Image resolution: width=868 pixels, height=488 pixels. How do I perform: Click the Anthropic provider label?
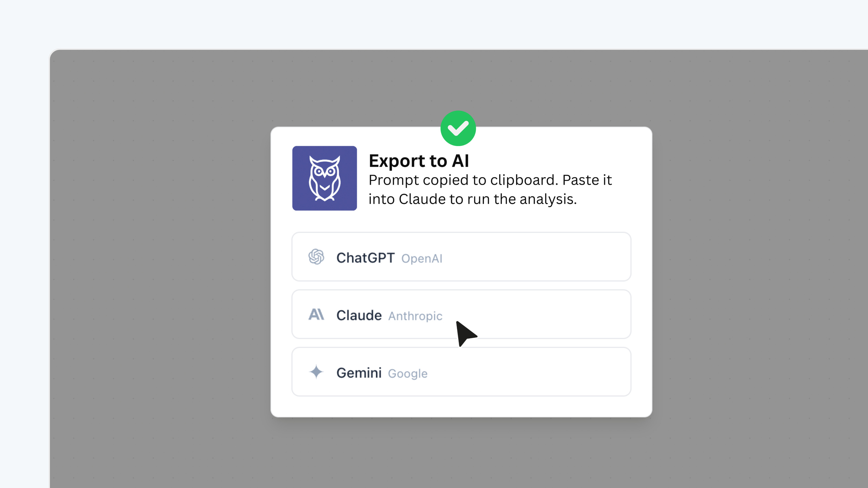415,316
